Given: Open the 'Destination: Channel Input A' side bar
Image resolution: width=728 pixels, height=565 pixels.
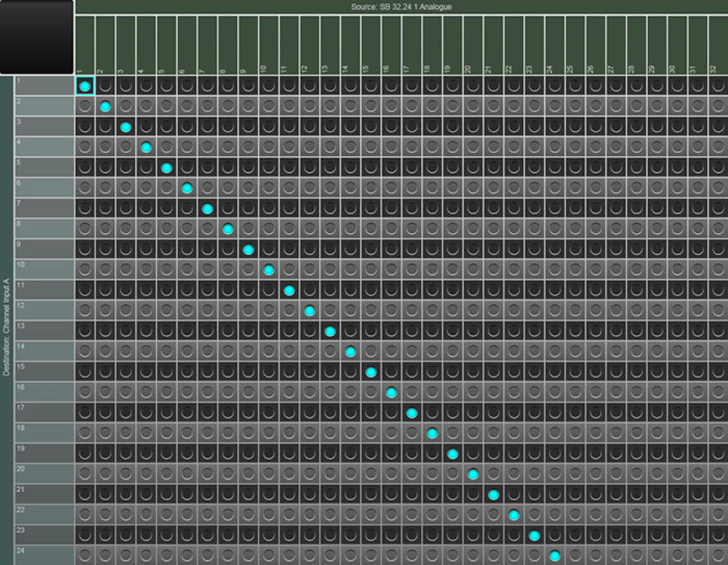Looking at the screenshot, I should pyautogui.click(x=7, y=320).
